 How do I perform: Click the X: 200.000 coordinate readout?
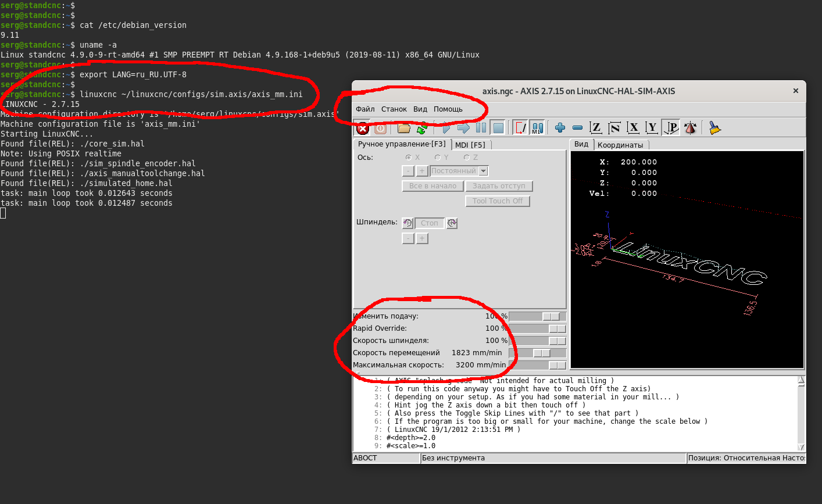pos(628,162)
